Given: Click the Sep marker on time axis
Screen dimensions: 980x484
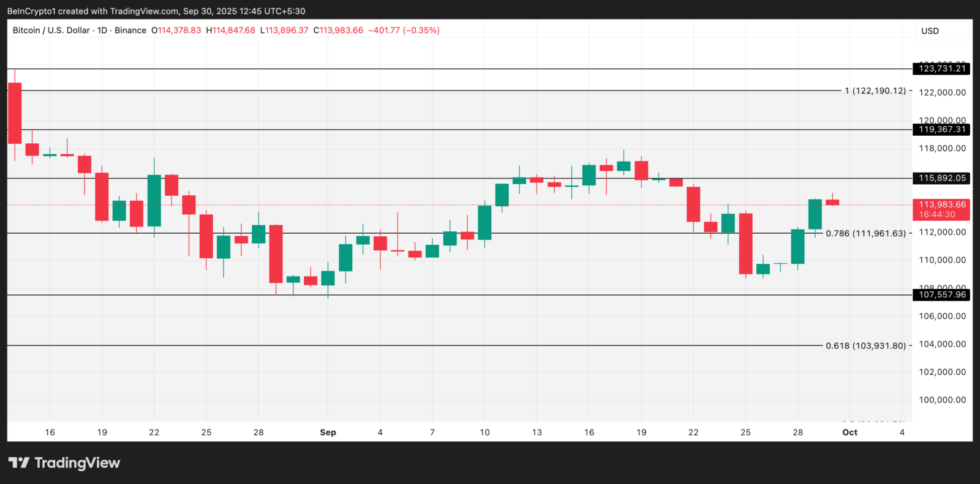Looking at the screenshot, I should tap(328, 432).
